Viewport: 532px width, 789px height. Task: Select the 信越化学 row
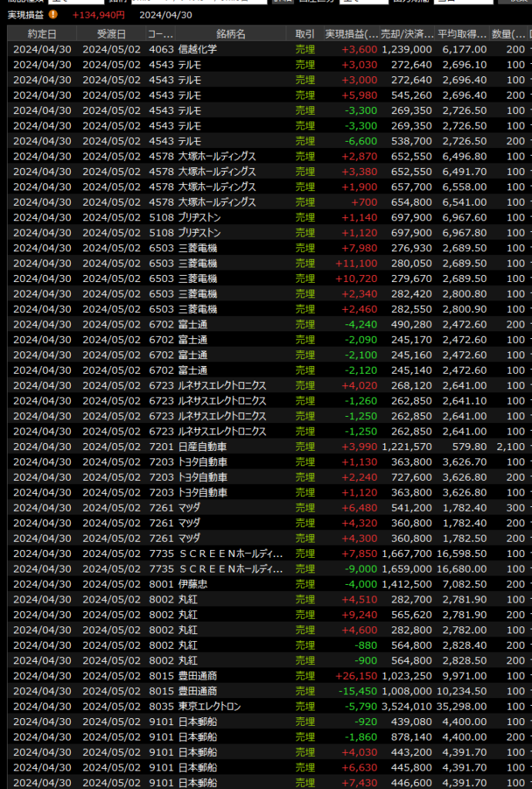[197, 49]
